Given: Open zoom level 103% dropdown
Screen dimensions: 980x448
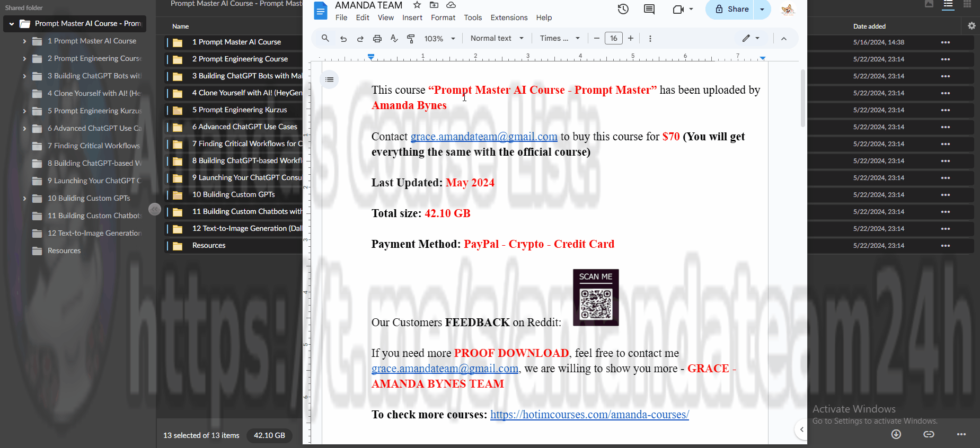Looking at the screenshot, I should tap(439, 39).
